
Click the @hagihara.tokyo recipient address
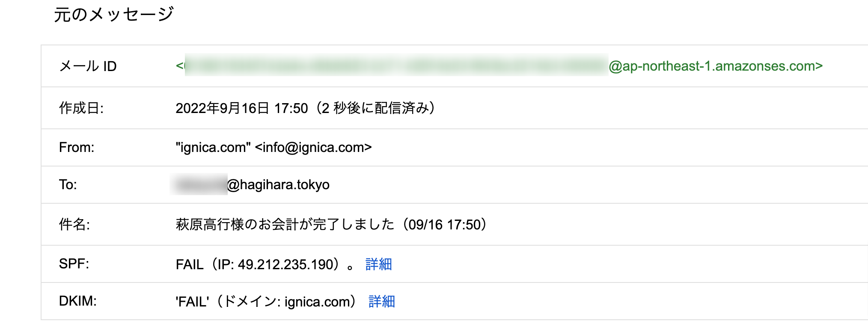point(278,184)
